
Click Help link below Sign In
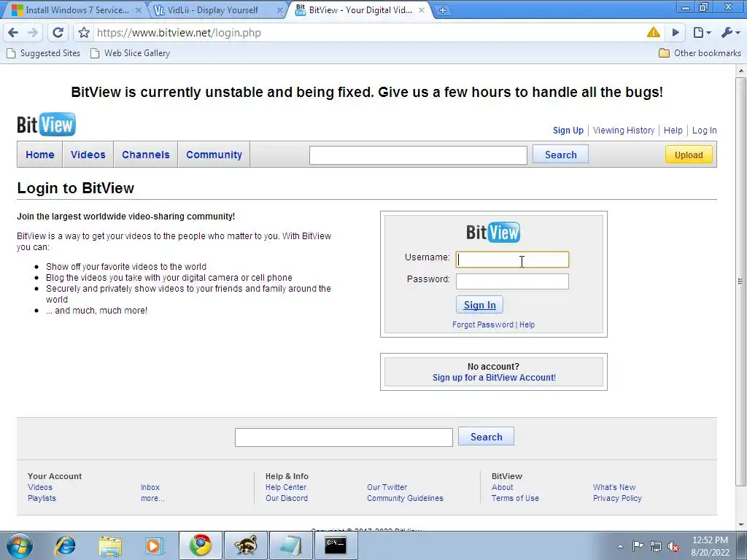click(x=527, y=324)
